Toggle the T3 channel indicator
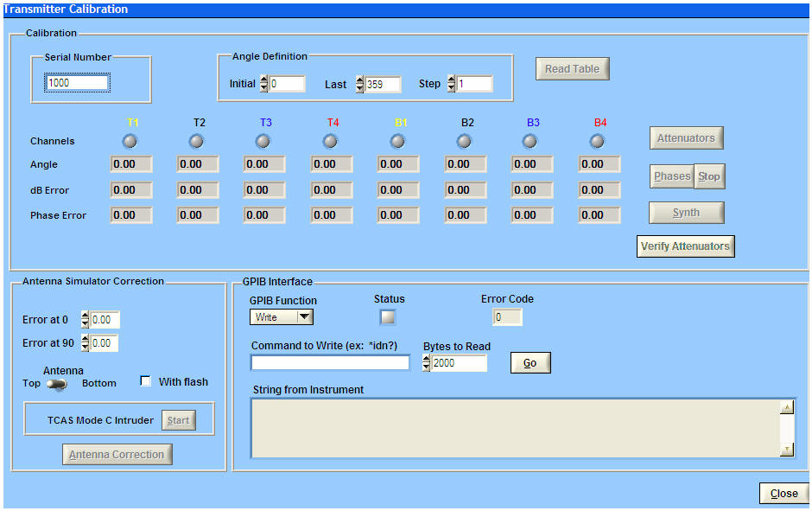The image size is (812, 511). pos(263,141)
